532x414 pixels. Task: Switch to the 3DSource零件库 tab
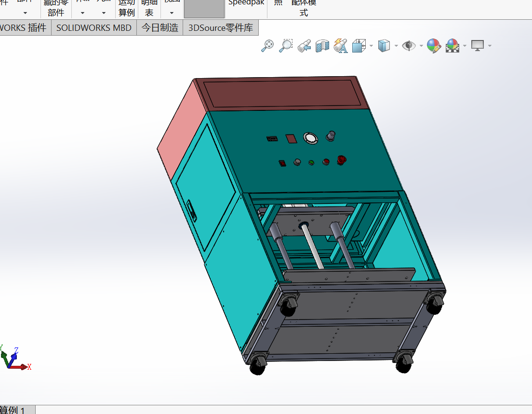click(x=221, y=28)
